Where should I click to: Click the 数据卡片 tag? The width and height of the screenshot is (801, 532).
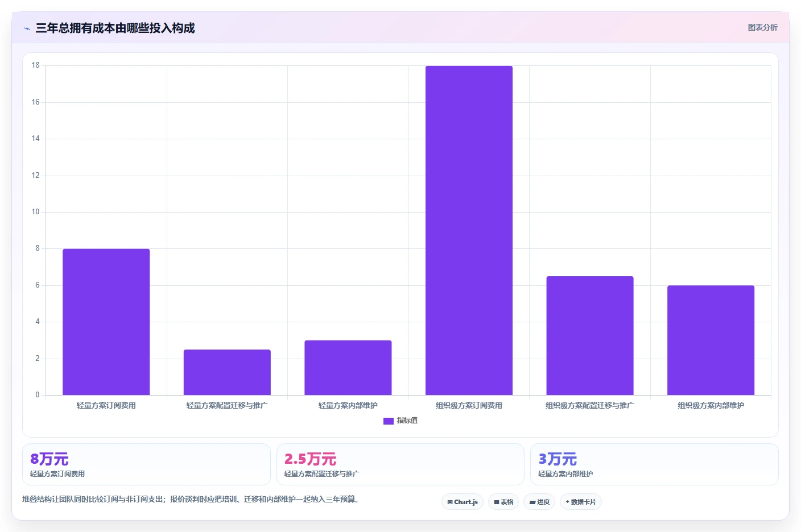click(x=581, y=502)
